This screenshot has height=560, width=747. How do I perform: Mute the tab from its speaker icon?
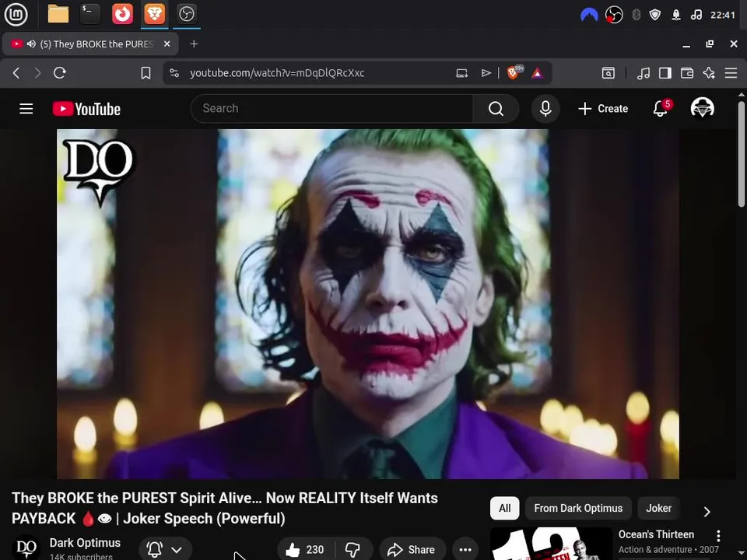tap(31, 44)
